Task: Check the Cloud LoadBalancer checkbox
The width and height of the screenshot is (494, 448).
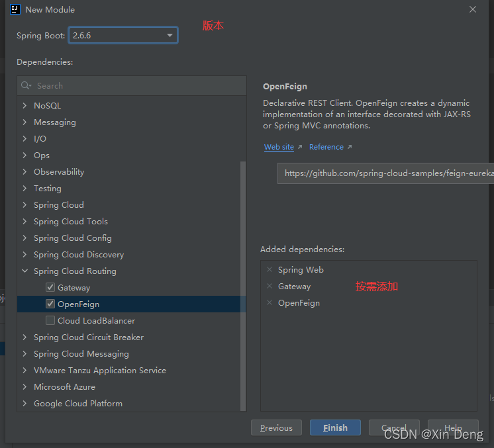Action: [x=50, y=320]
